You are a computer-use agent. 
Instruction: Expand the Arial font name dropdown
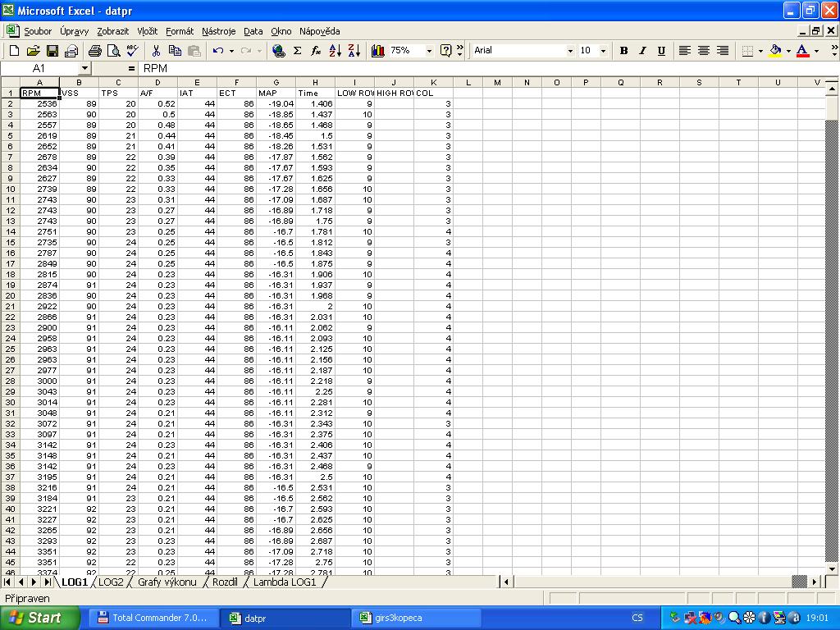570,51
